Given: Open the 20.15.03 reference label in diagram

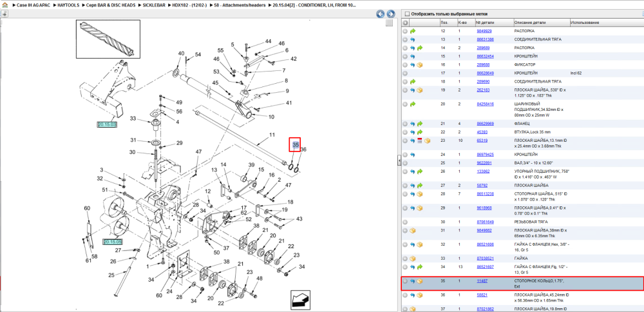Looking at the screenshot, I should click(x=107, y=124).
